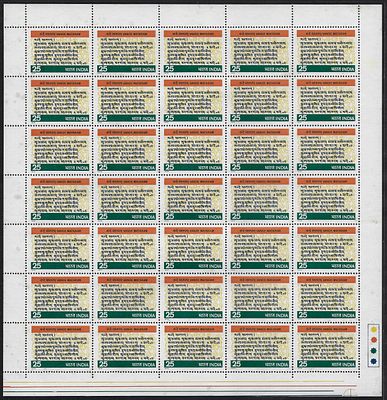Select the bottom-left corner stamp of the sheet
This screenshot has width=387, height=400.
point(60,347)
